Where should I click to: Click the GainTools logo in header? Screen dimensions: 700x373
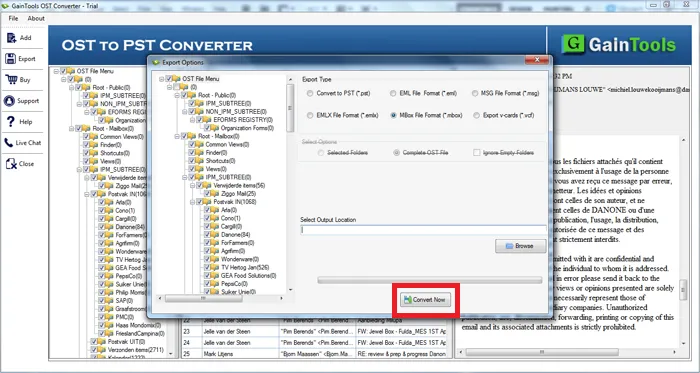(x=619, y=45)
